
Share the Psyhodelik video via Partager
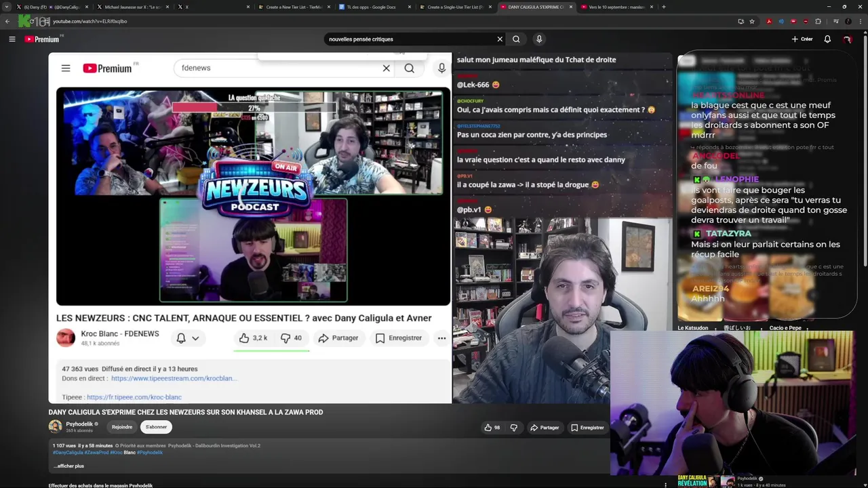point(545,428)
